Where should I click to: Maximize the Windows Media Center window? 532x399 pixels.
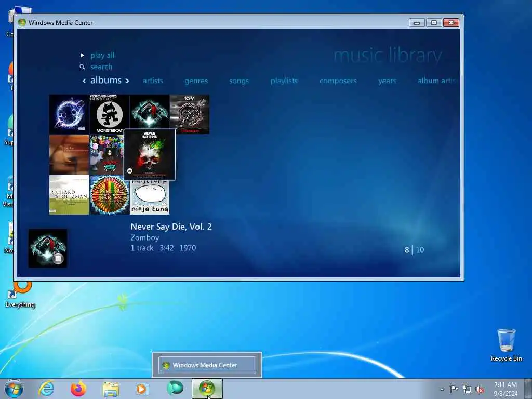(x=434, y=23)
